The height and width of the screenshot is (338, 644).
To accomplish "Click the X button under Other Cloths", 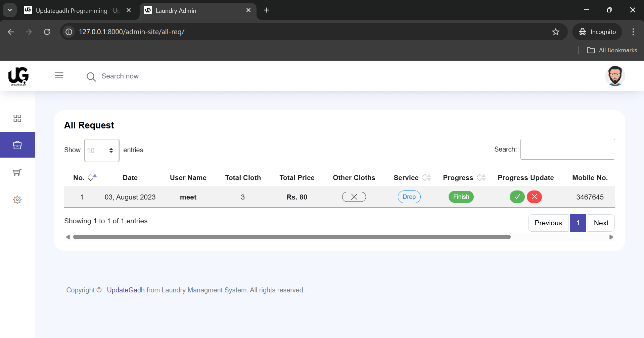I will pyautogui.click(x=354, y=197).
